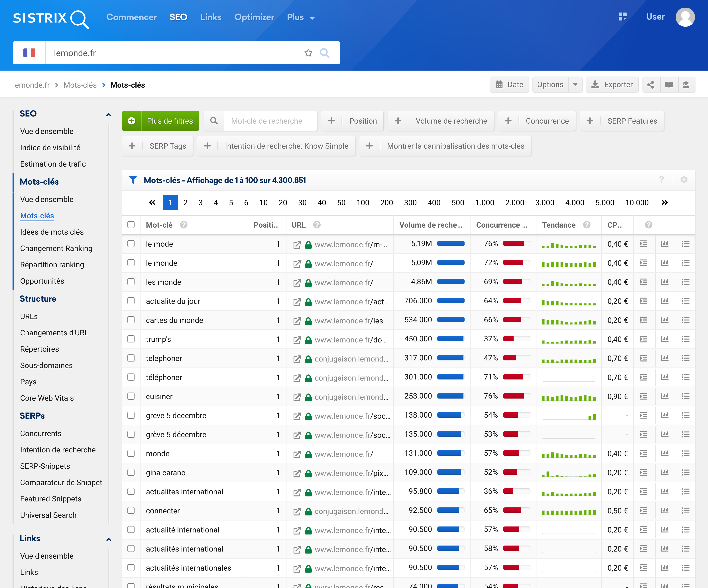
Task: Go to the last page double arrow
Action: 664,203
